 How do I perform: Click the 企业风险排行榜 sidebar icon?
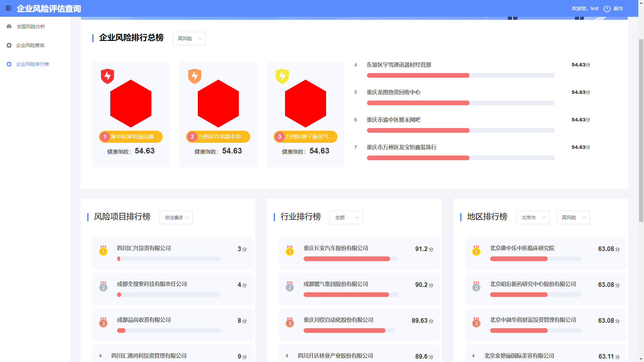[9, 64]
